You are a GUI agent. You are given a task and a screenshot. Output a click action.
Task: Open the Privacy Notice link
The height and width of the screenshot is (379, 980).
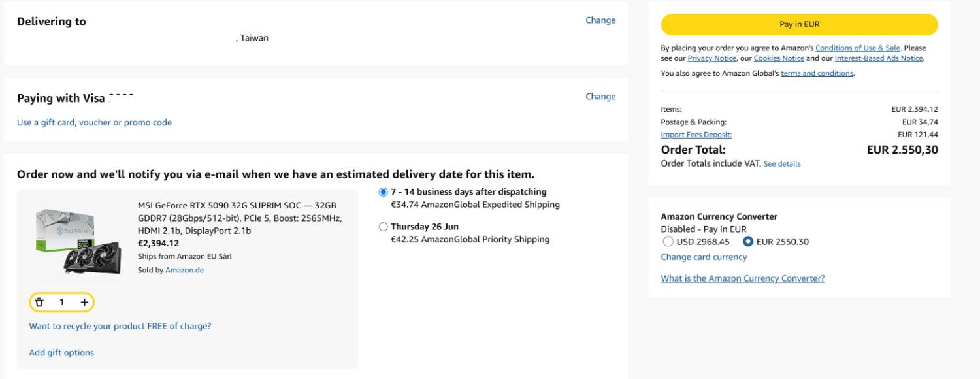711,58
